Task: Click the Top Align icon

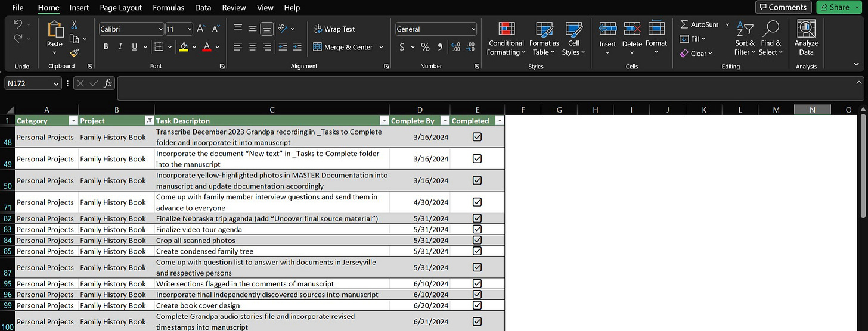Action: point(238,29)
